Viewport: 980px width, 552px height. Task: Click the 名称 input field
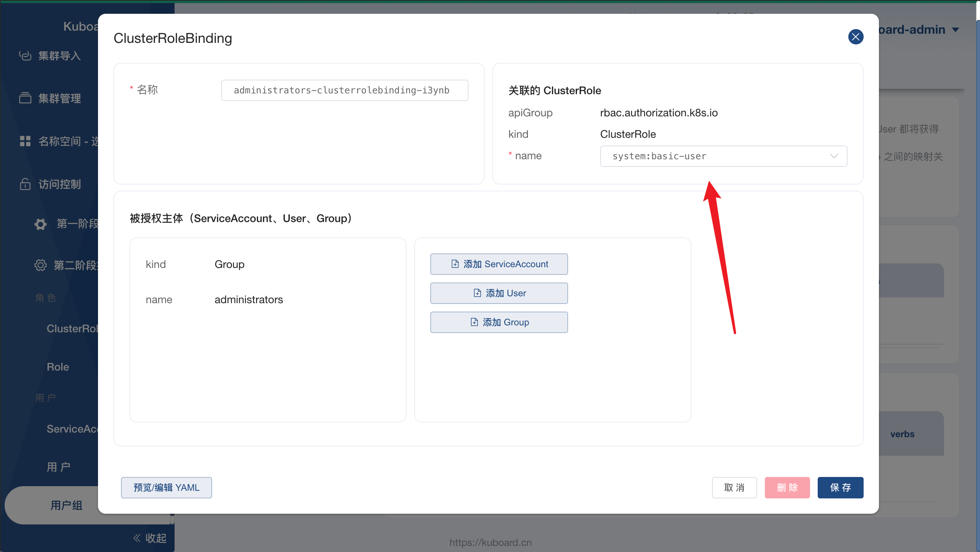click(x=345, y=90)
